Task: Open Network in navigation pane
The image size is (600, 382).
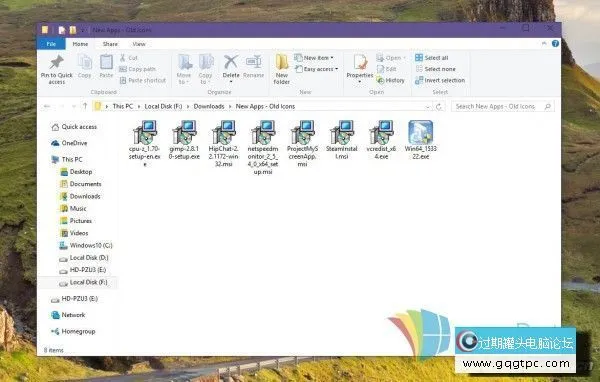Action: (x=68, y=315)
